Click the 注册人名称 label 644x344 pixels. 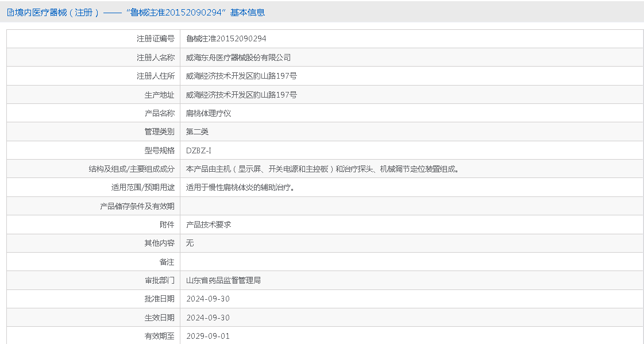tap(155, 57)
